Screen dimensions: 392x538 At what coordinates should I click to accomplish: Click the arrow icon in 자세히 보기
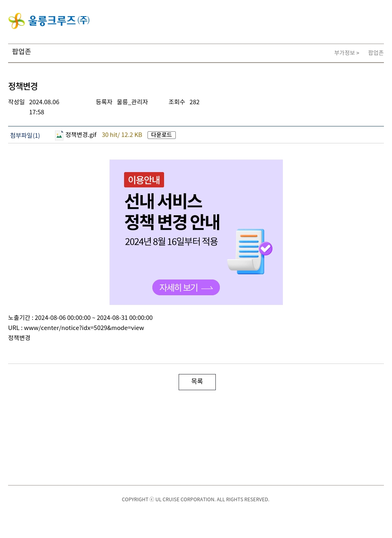point(207,288)
